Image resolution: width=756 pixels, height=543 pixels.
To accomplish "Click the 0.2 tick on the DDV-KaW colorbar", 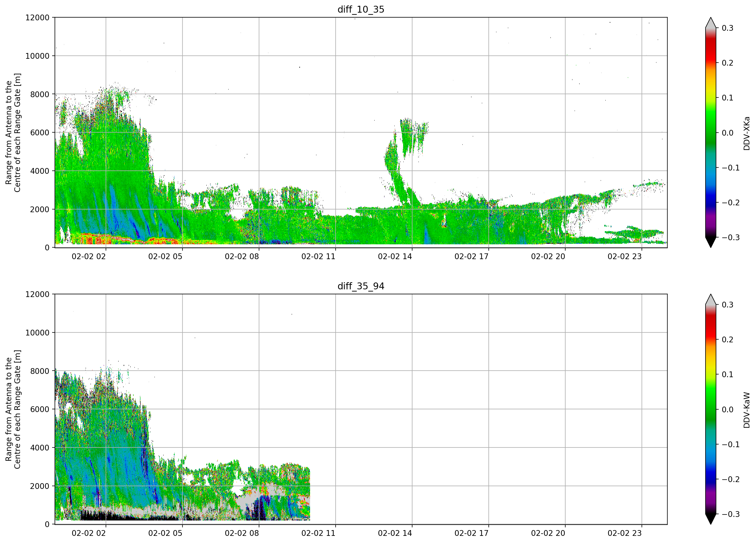I will [x=728, y=340].
